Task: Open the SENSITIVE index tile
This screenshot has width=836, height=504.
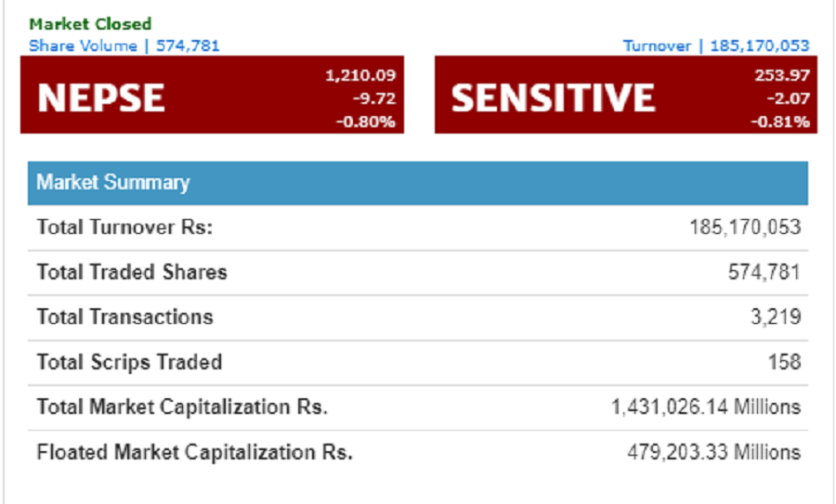Action: click(626, 95)
